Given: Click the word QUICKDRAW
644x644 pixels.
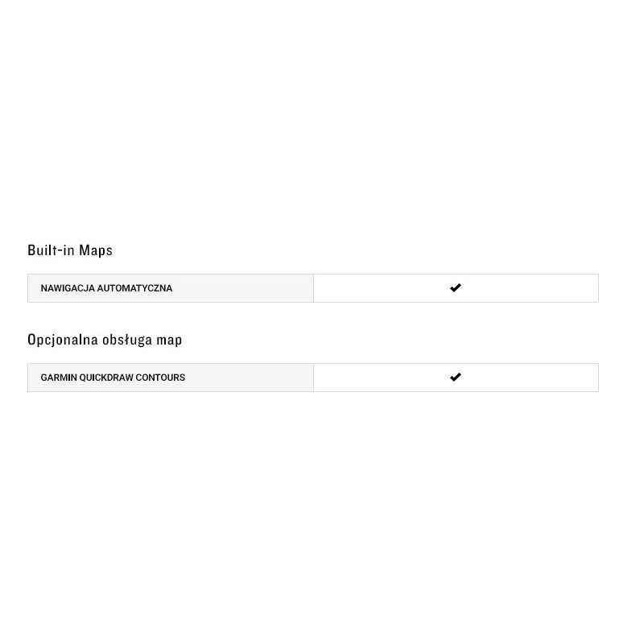Looking at the screenshot, I should point(105,378).
